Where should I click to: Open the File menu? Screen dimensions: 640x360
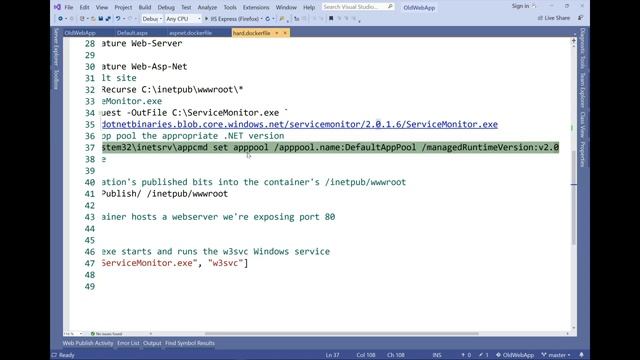click(69, 7)
